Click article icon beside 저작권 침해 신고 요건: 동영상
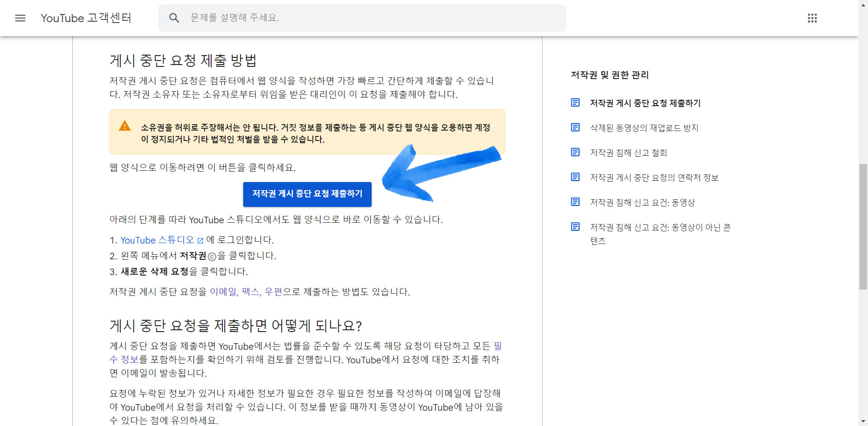868x426 pixels. point(575,202)
